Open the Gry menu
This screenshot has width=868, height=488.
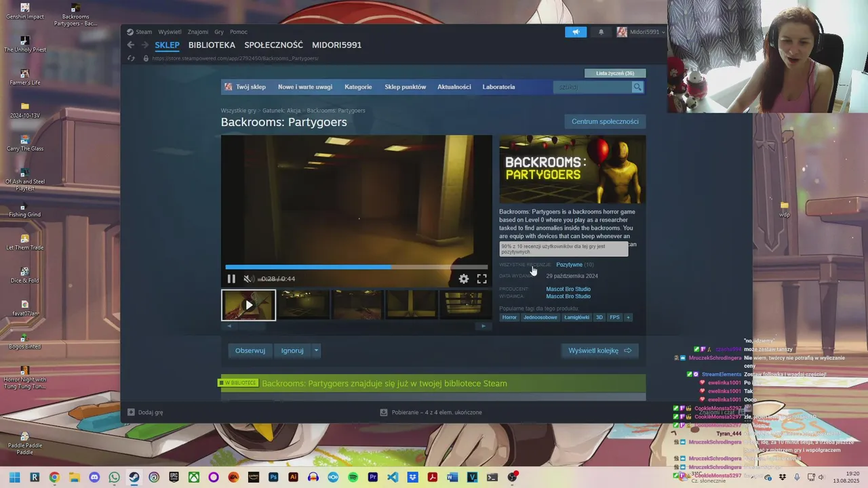pyautogui.click(x=219, y=32)
